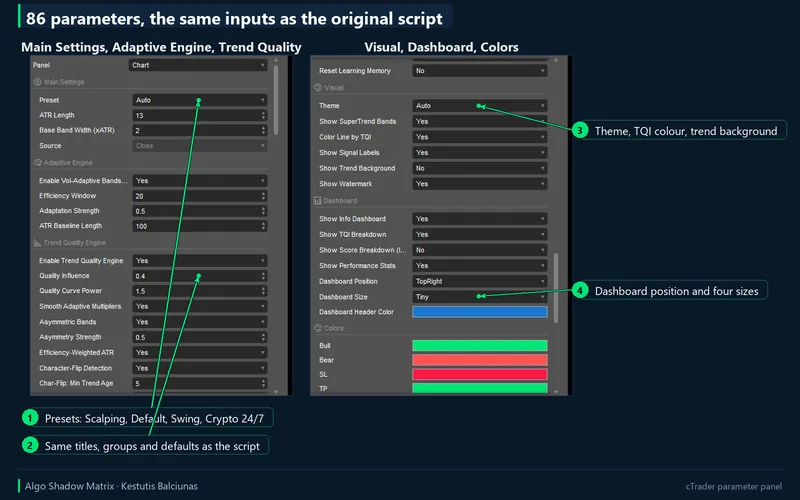The image size is (800, 500).
Task: Click the Visual group icon
Action: pyautogui.click(x=318, y=88)
